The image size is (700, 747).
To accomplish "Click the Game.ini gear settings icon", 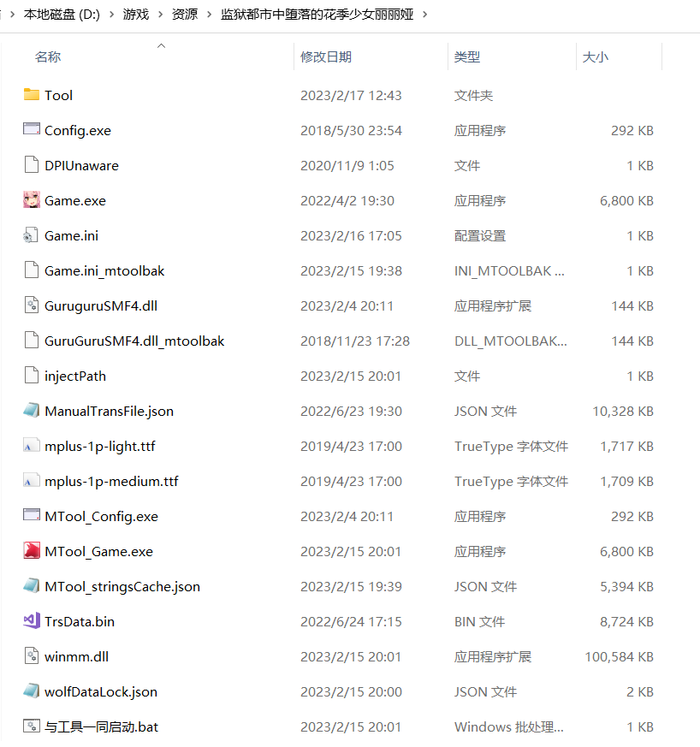I will 32,235.
